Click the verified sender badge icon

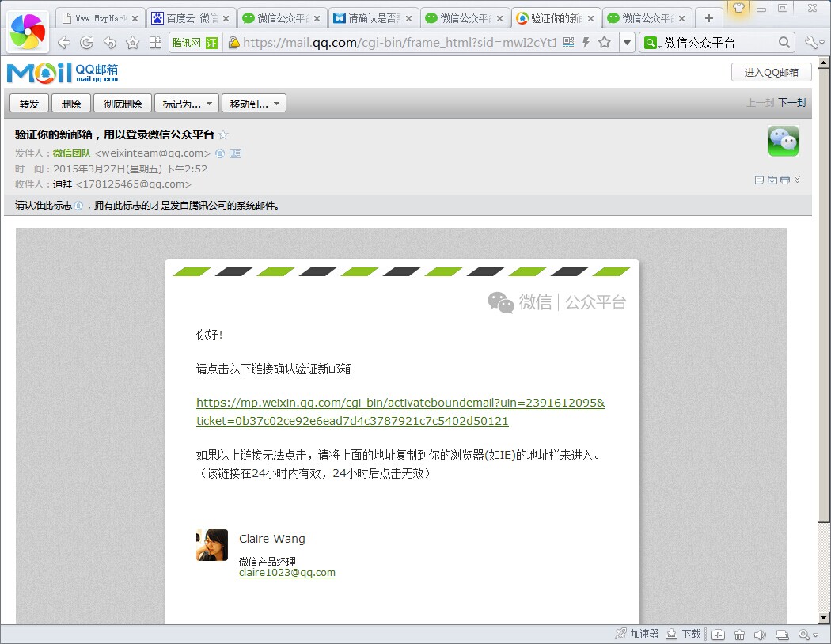tap(220, 153)
